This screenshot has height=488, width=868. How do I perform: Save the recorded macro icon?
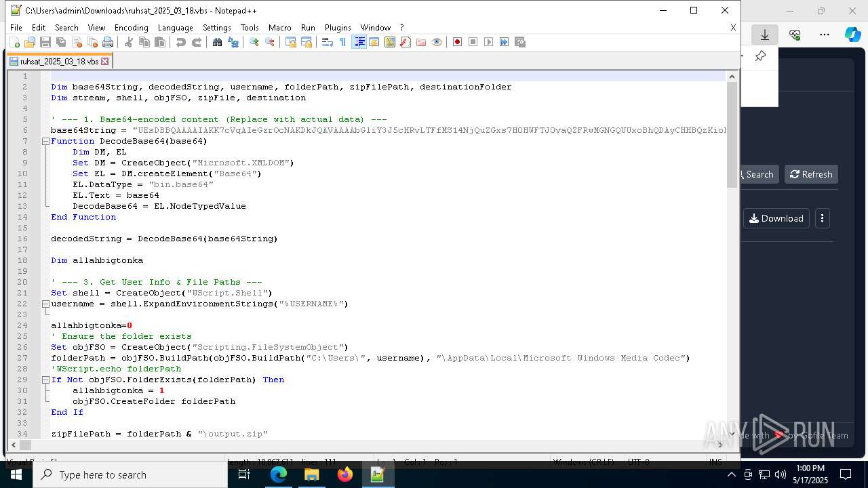[x=520, y=42]
